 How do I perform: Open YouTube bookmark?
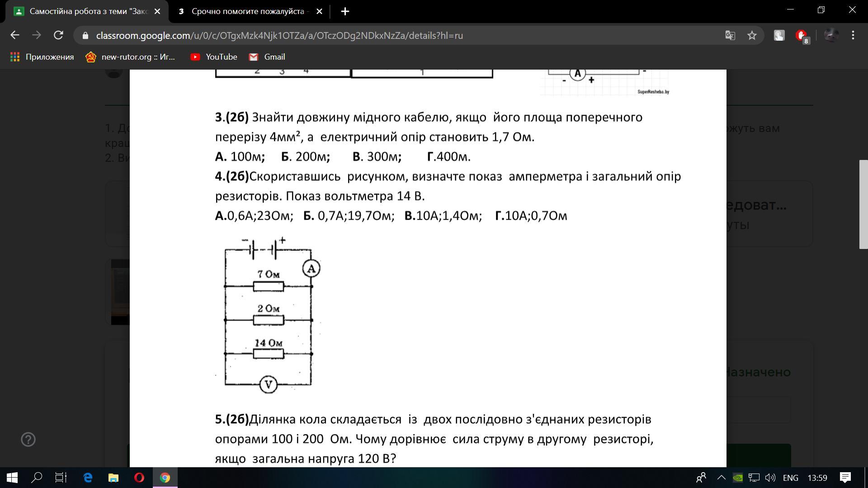tap(214, 57)
